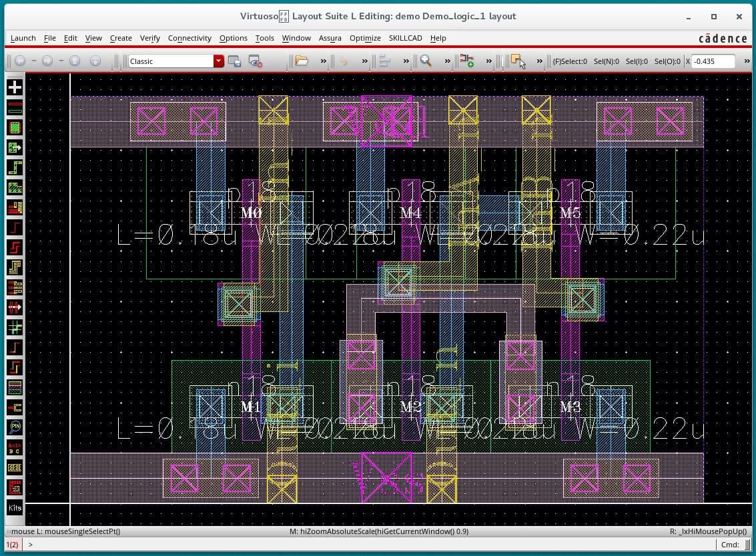Open the Kits button in sidebar
The height and width of the screenshot is (556, 756).
pyautogui.click(x=14, y=508)
